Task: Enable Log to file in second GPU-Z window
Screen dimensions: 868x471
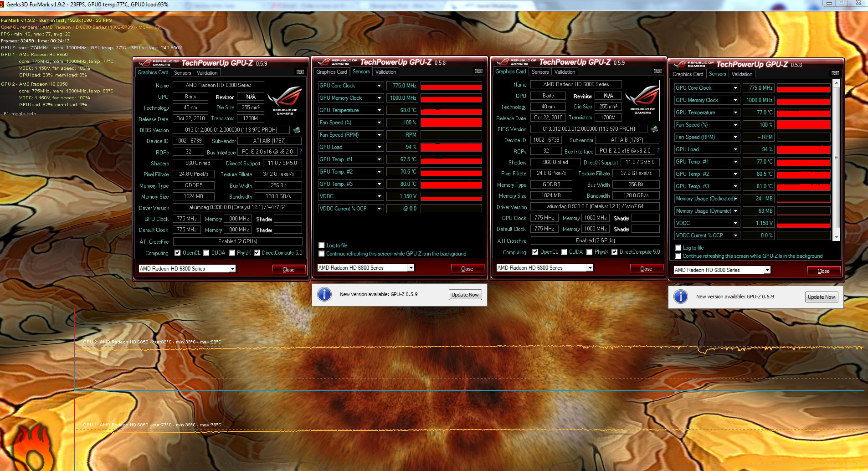Action: pos(322,246)
